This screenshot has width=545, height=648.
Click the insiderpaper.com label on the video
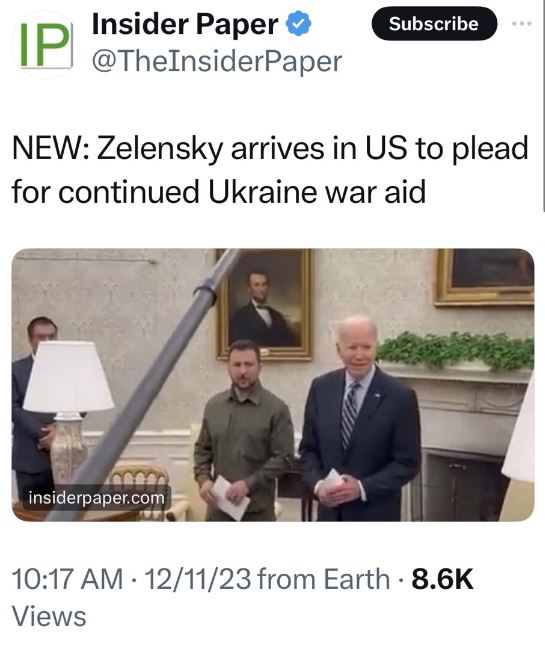point(97,498)
